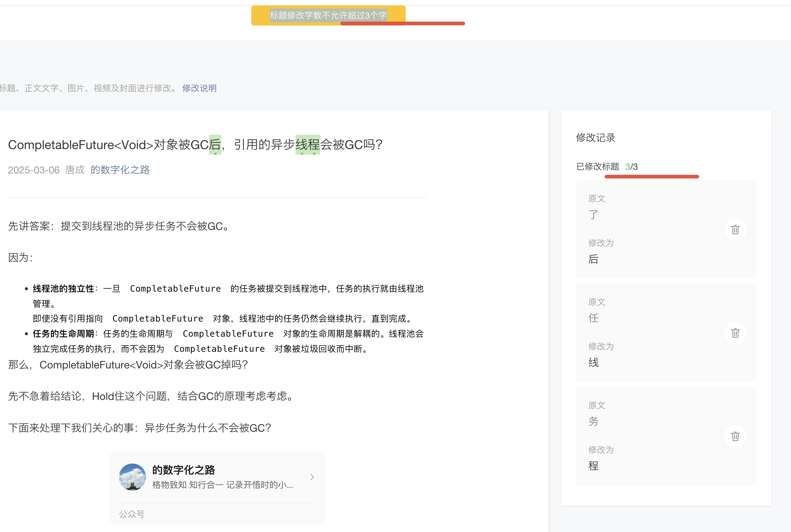
Task: Click the revised character 线 in record
Action: tap(593, 362)
